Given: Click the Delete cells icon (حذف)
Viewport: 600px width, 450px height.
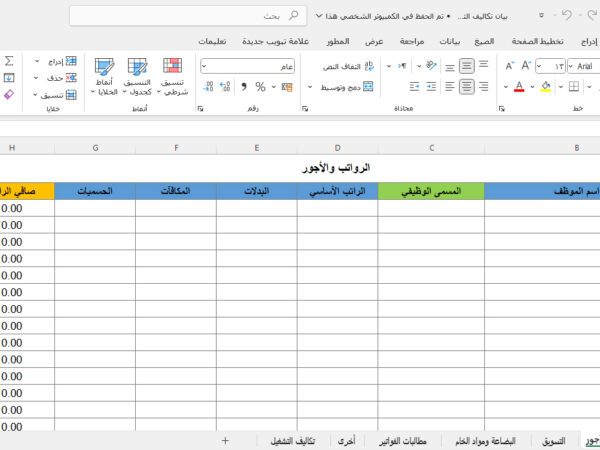Looking at the screenshot, I should coord(71,78).
